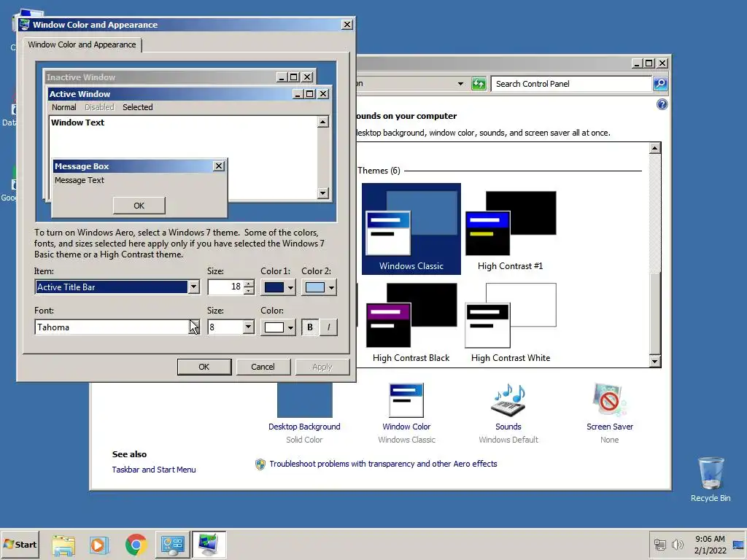Select the Window Color and Appearance tab
The width and height of the screenshot is (747, 560).
[x=82, y=44]
